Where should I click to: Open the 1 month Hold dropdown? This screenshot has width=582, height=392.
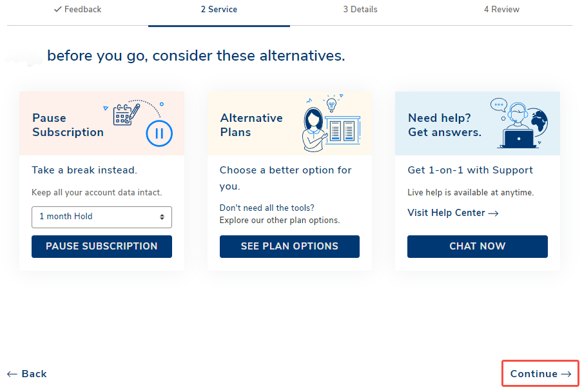pyautogui.click(x=102, y=217)
